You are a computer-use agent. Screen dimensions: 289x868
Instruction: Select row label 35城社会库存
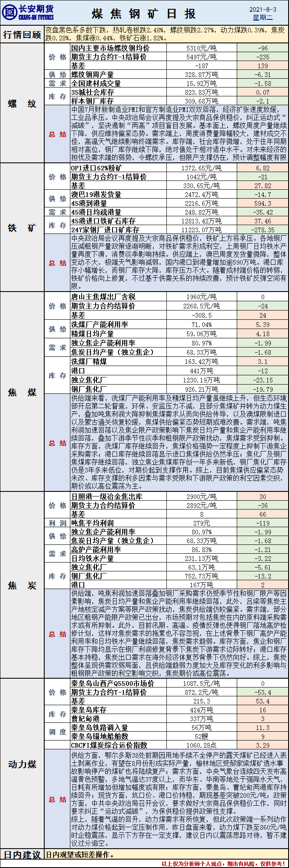92,92
